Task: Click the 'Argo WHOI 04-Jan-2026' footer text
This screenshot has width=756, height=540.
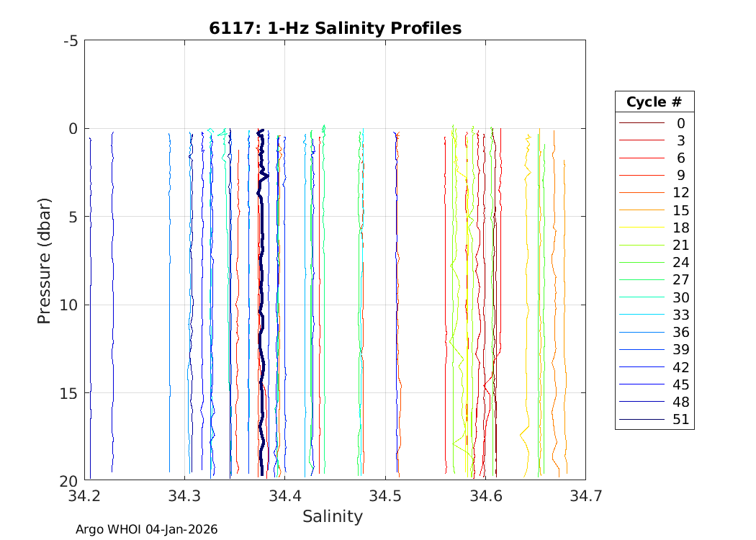Action: point(146,529)
